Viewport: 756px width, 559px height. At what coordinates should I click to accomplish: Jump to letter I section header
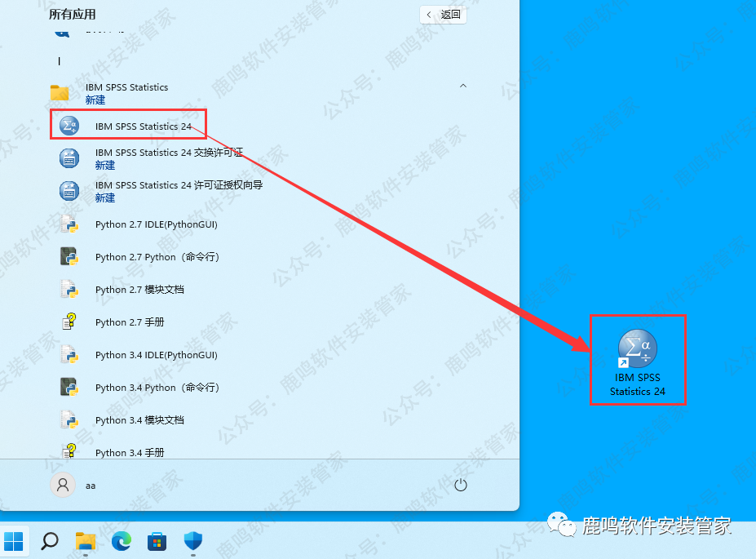(59, 61)
